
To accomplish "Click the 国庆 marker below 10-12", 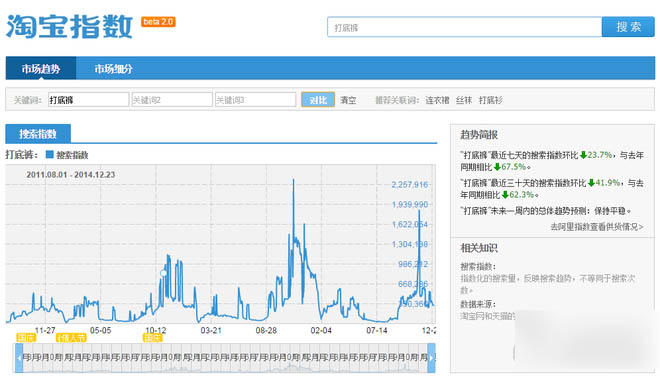I will tap(153, 338).
